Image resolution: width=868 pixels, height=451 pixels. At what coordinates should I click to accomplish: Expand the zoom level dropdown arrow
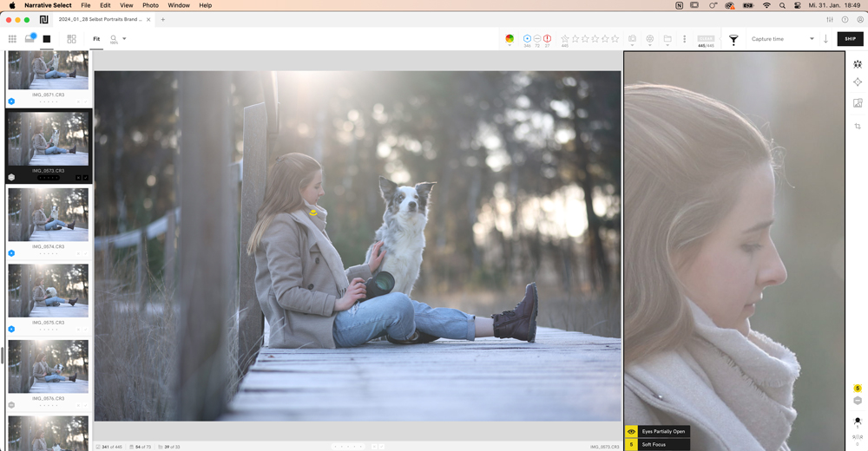point(124,38)
